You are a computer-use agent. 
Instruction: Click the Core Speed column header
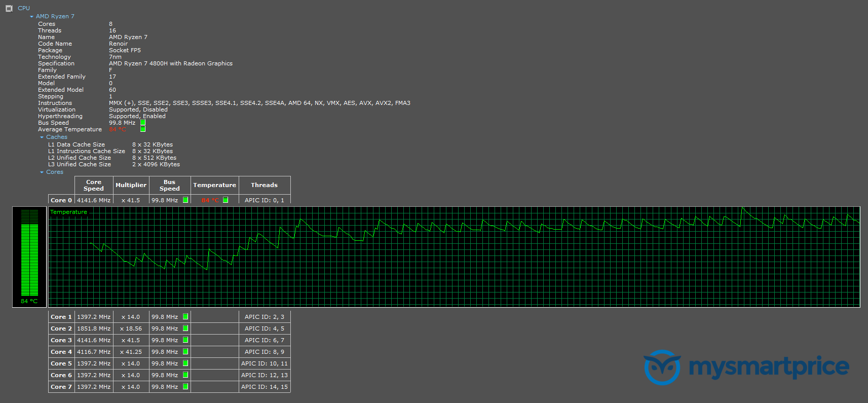coord(94,186)
